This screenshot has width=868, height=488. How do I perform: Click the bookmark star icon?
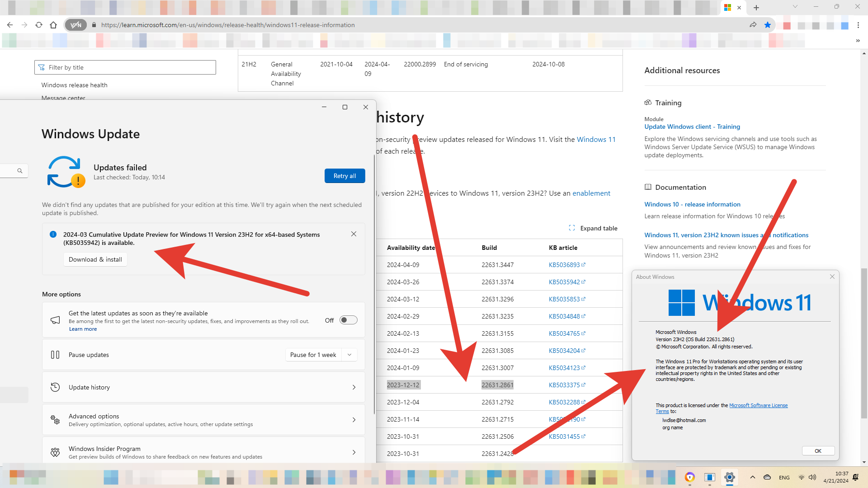click(x=768, y=25)
